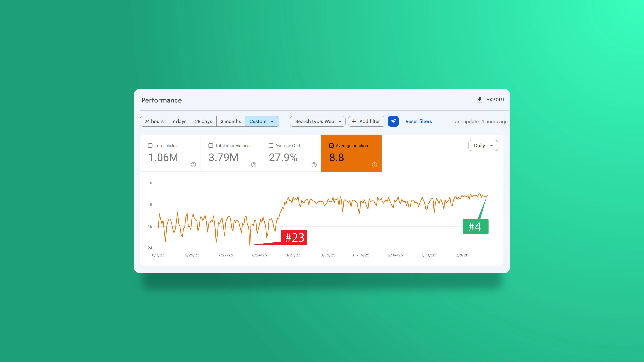Click the Reset filters link
644x362 pixels.
coord(418,121)
